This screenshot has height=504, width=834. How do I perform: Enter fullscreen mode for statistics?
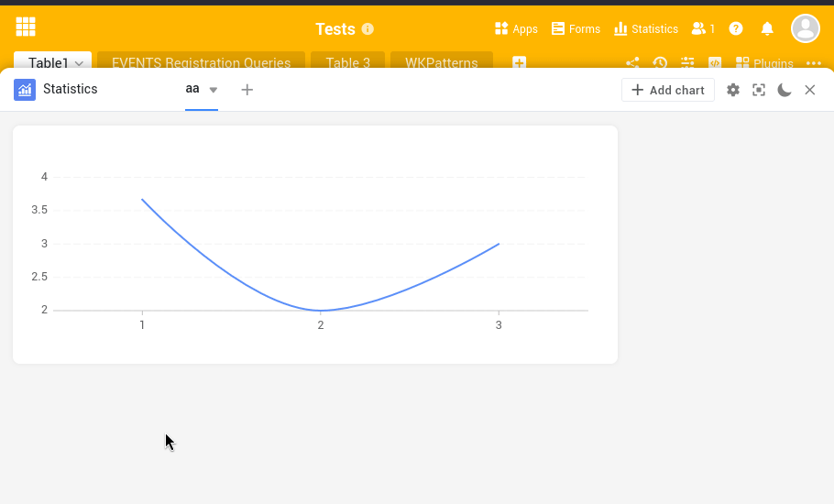tap(759, 90)
